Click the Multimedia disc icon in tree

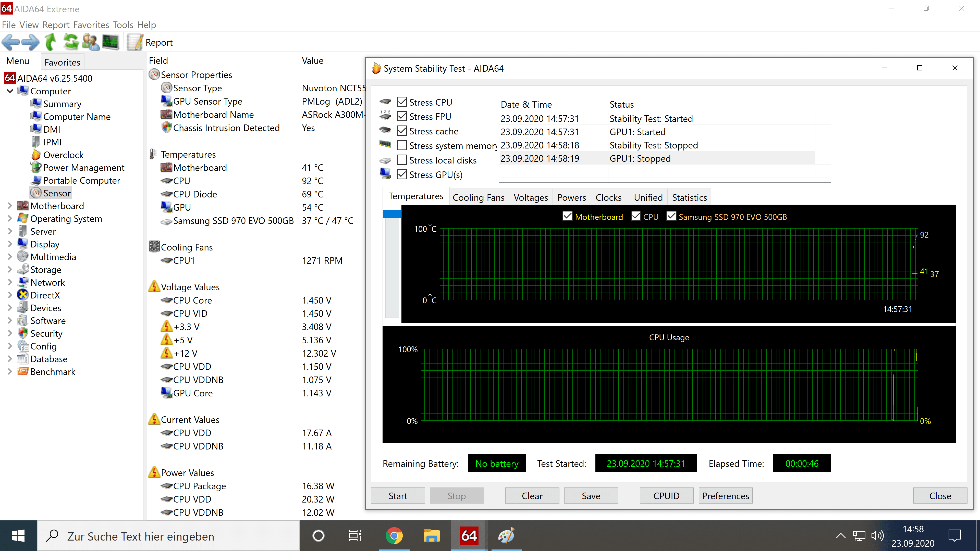tap(23, 257)
